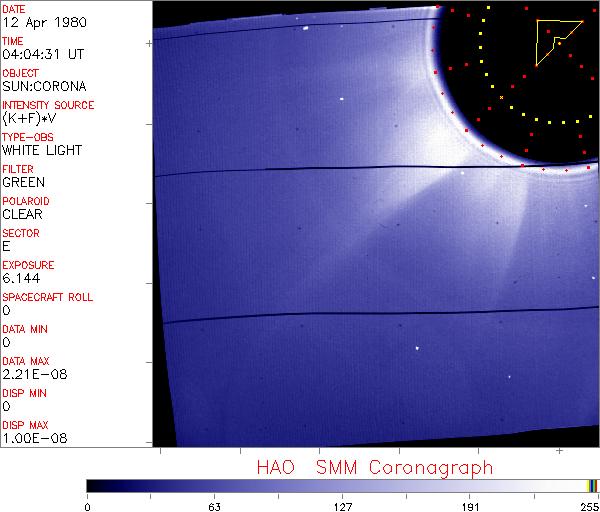Select the time value 04:04:31 UT
The image size is (600, 512).
(x=43, y=54)
